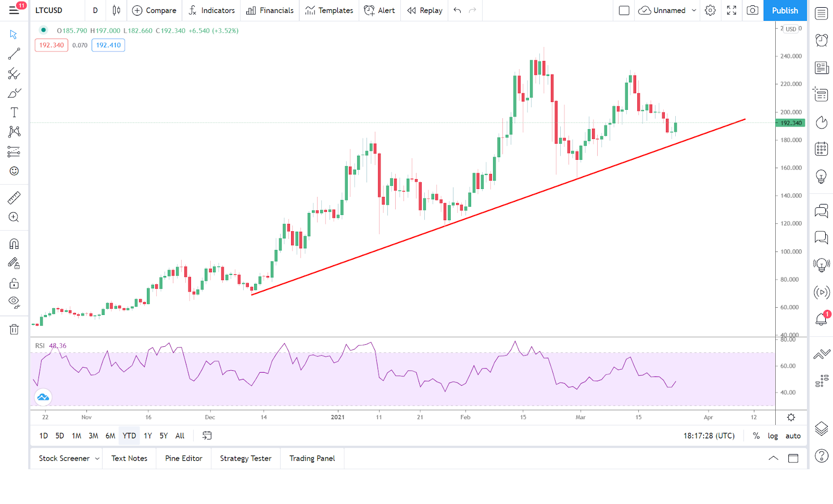Toggle log scale mode
Image resolution: width=833 pixels, height=504 pixels.
click(x=773, y=436)
